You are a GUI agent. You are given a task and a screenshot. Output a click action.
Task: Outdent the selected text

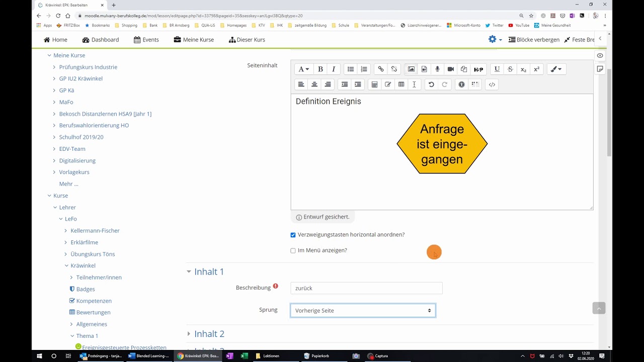[x=345, y=84]
